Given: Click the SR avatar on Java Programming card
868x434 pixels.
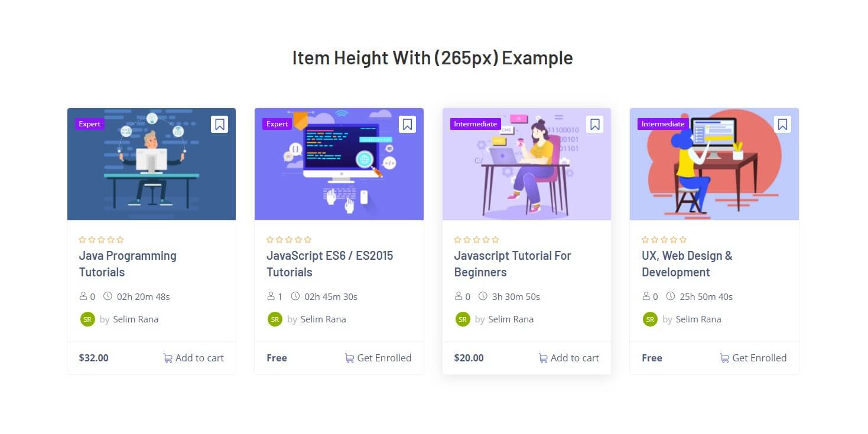Looking at the screenshot, I should click(x=87, y=319).
